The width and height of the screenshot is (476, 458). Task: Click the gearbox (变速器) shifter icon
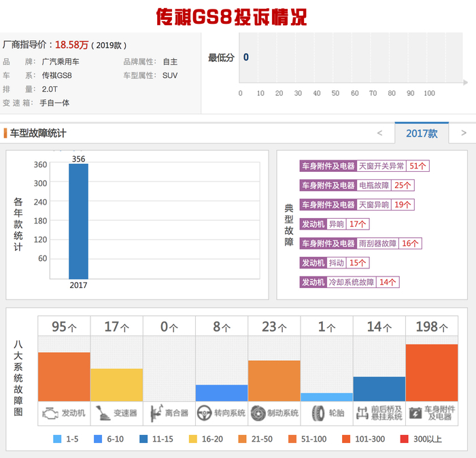(x=103, y=413)
